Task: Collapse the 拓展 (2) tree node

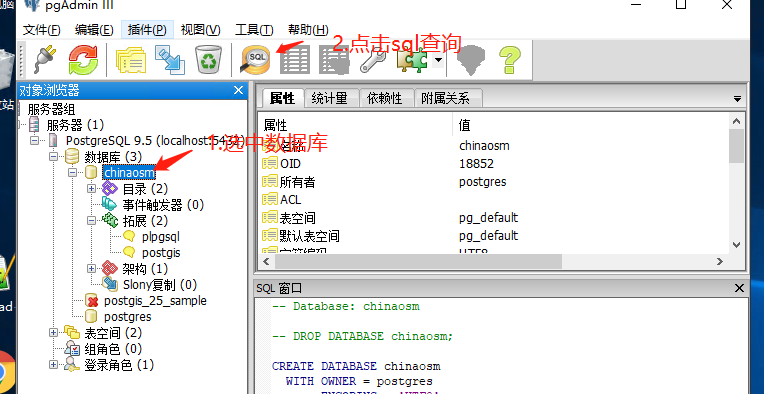Action: [91, 220]
